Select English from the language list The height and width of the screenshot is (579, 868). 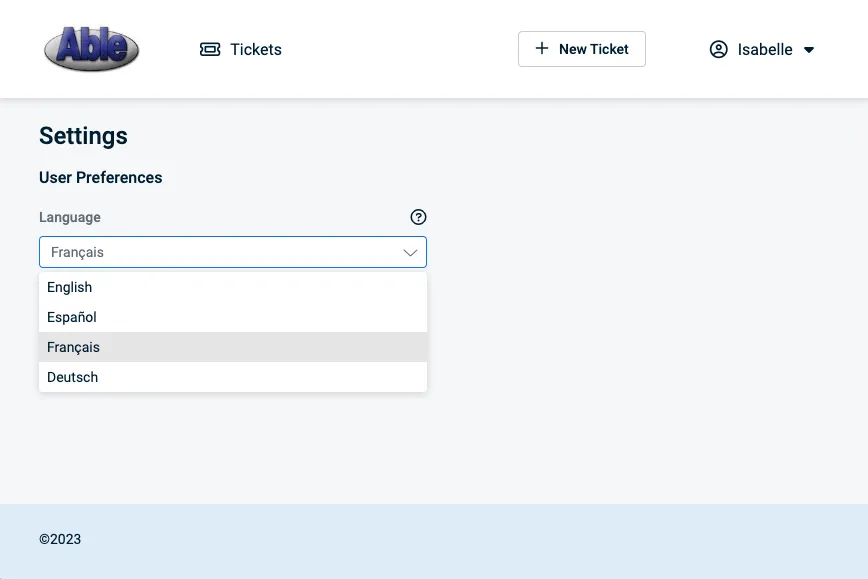(70, 287)
